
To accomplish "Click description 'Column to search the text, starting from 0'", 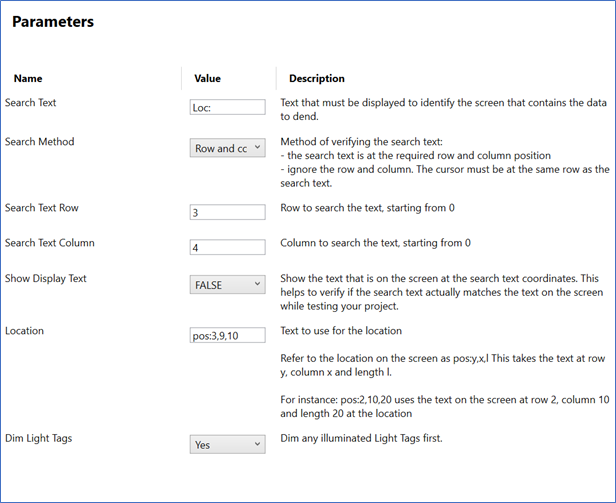I will pos(375,243).
